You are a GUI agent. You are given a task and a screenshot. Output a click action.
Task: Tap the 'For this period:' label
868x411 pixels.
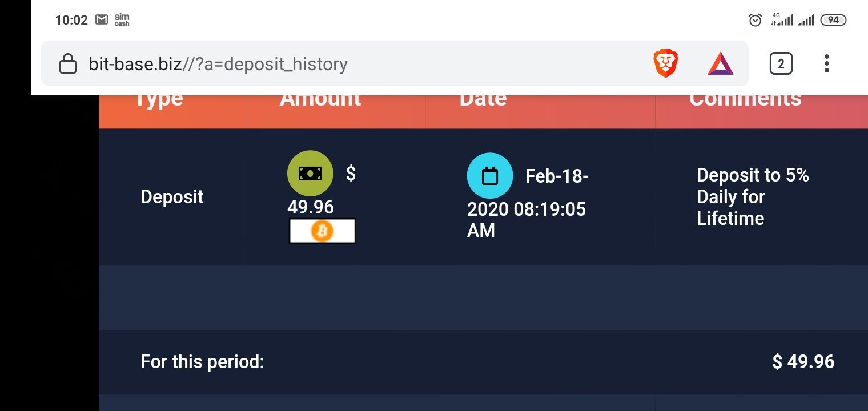(x=202, y=362)
